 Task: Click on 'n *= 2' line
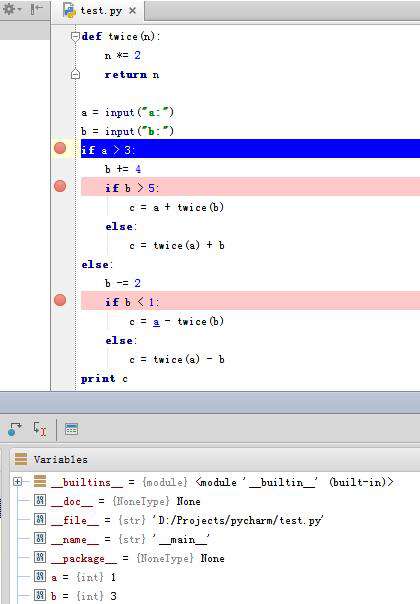click(x=123, y=55)
